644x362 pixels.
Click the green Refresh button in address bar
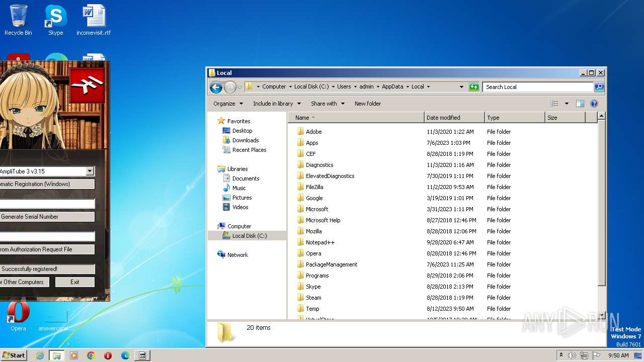474,87
